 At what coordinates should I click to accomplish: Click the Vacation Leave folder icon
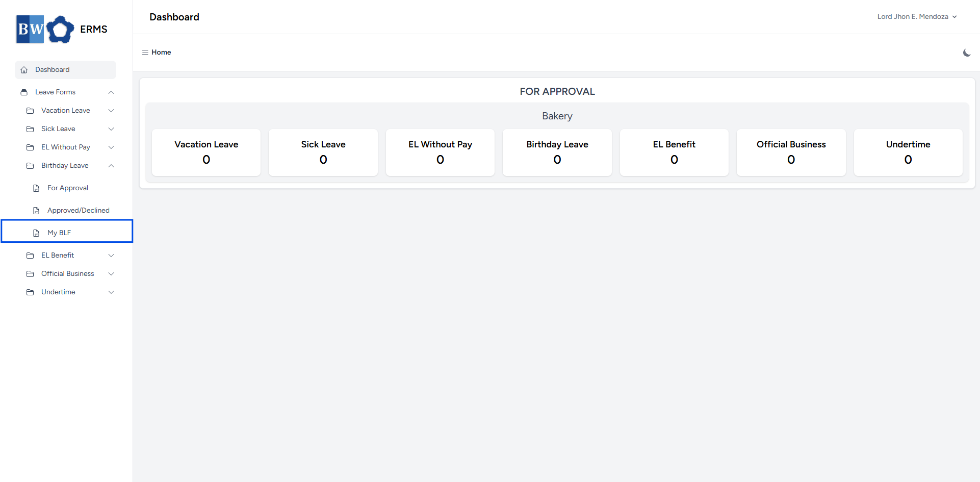point(30,111)
